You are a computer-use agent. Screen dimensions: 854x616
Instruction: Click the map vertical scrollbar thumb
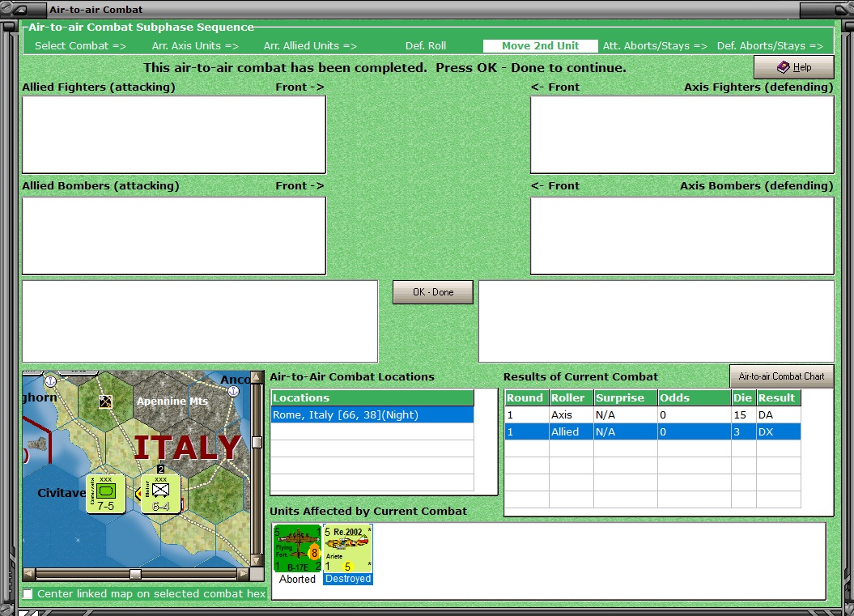tap(257, 442)
